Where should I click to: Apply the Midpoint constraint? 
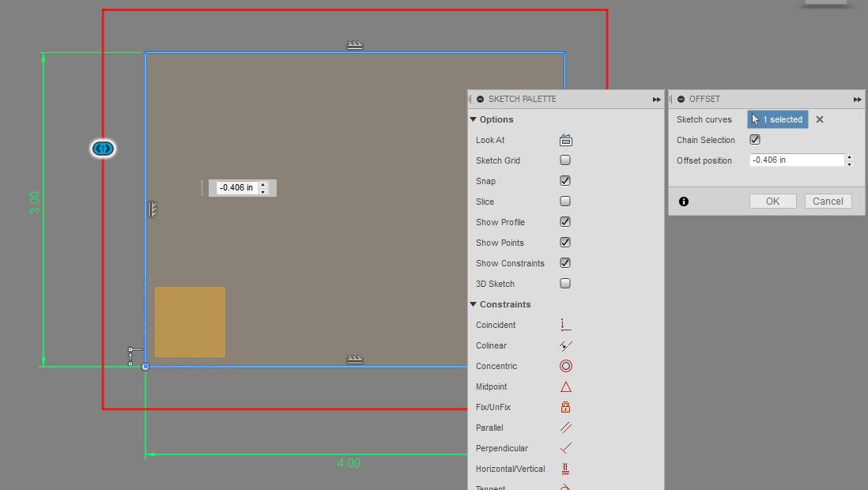coord(566,386)
